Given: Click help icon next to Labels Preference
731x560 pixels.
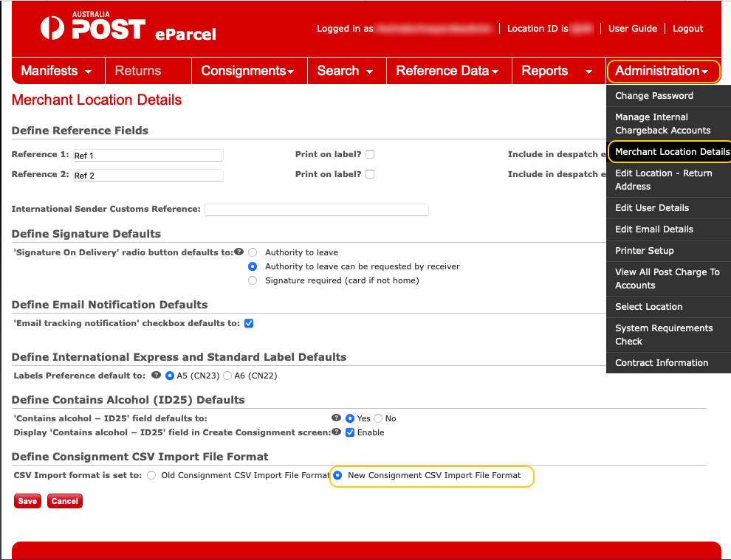Looking at the screenshot, I should 157,375.
